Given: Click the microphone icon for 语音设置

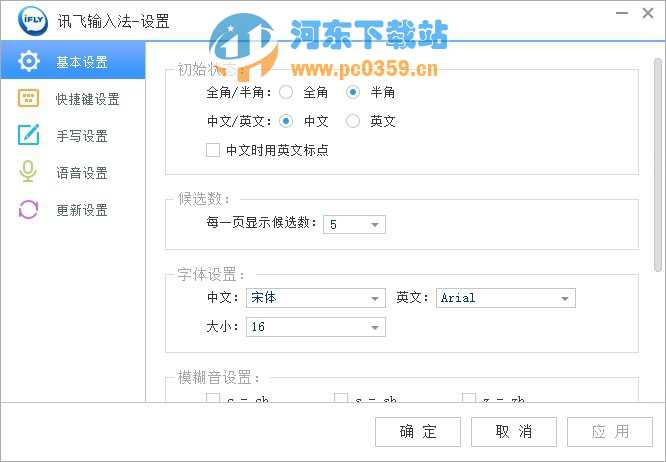Looking at the screenshot, I should point(28,172).
